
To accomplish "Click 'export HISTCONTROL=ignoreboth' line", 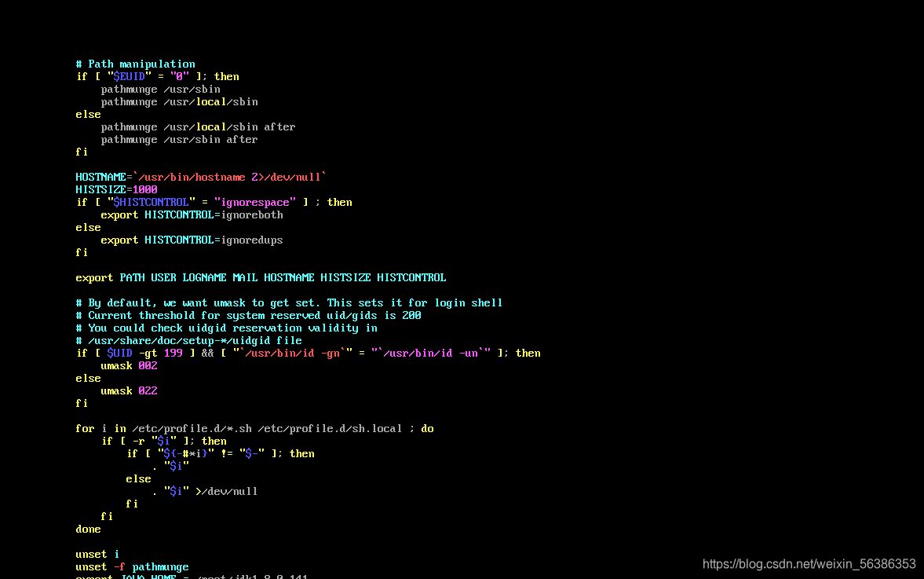I will (192, 215).
